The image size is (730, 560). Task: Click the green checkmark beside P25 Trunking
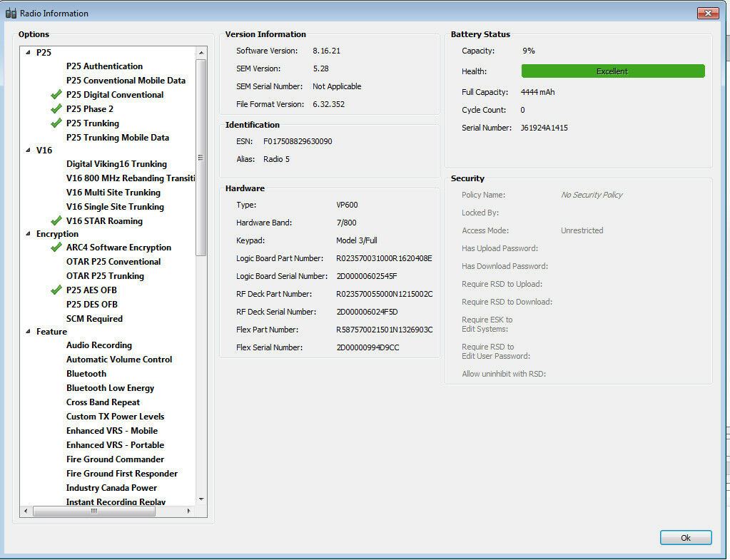(56, 123)
